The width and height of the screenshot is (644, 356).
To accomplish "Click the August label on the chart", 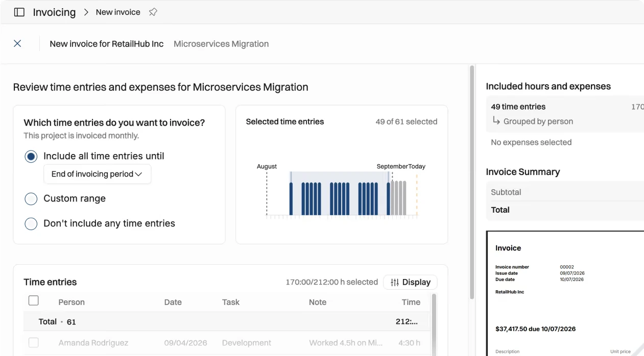I will click(x=267, y=166).
